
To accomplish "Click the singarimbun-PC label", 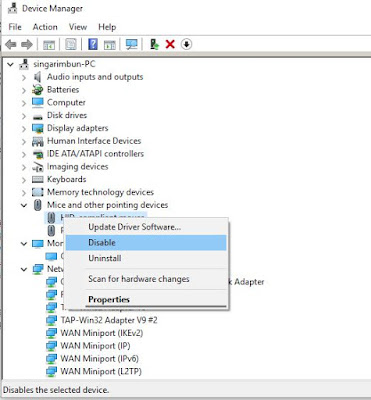I will [64, 64].
